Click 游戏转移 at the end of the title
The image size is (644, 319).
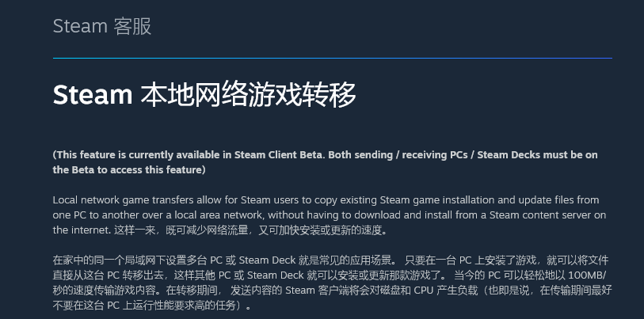coord(302,94)
